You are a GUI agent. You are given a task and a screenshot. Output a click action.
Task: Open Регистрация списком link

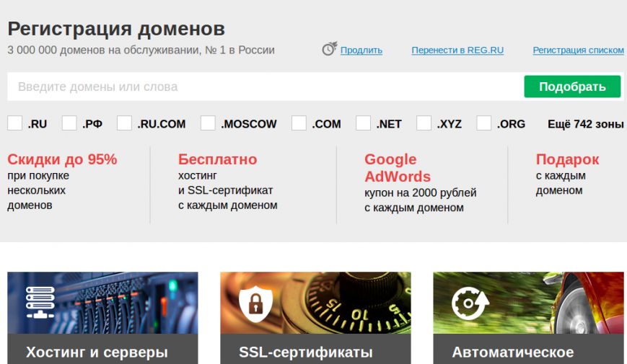point(578,50)
